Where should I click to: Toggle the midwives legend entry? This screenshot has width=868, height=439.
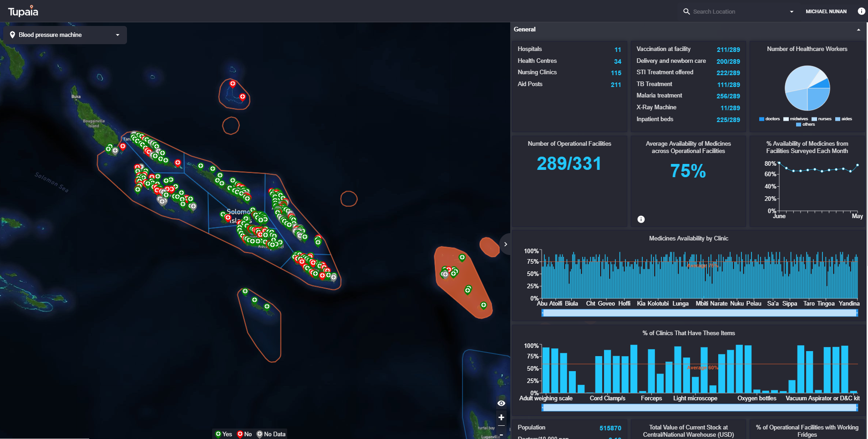tap(796, 119)
